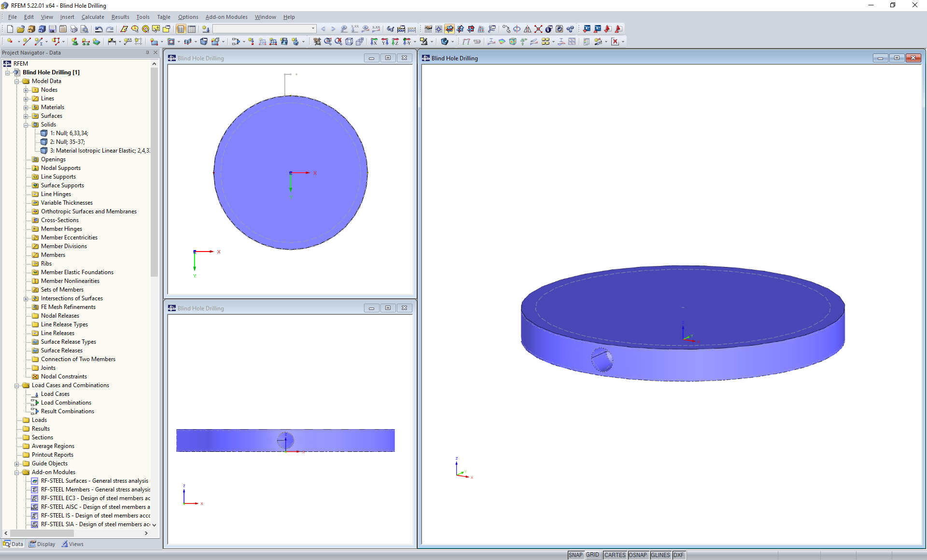927x560 pixels.
Task: Switch to the Display navigator tab
Action: (42, 544)
